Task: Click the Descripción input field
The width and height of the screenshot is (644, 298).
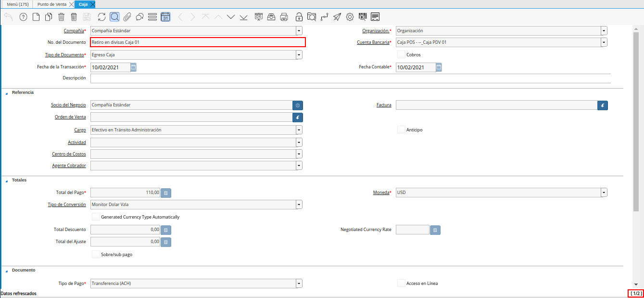Action: pyautogui.click(x=350, y=78)
